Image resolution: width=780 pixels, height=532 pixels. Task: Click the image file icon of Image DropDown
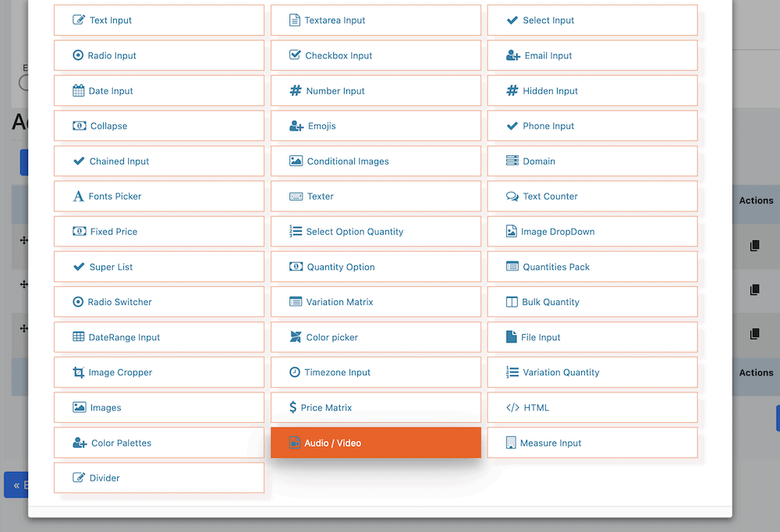point(512,231)
